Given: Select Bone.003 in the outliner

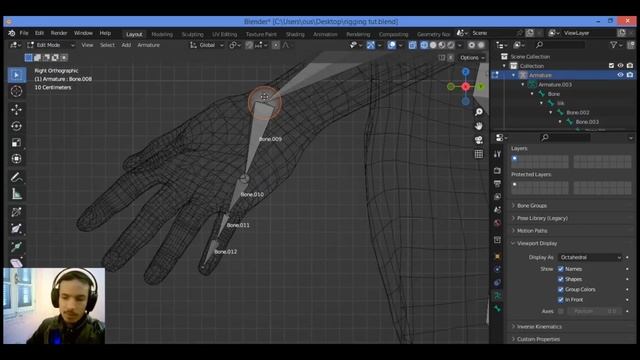Looking at the screenshot, I should [x=587, y=122].
